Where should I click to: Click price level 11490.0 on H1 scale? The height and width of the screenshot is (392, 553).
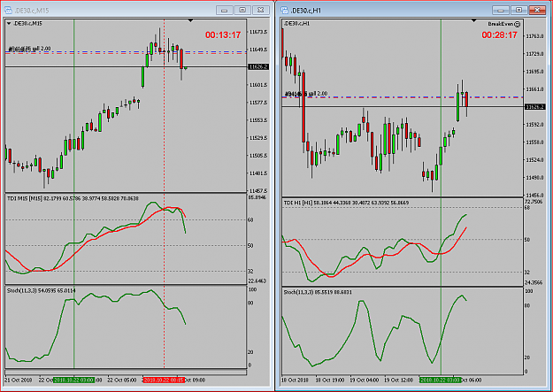point(534,178)
